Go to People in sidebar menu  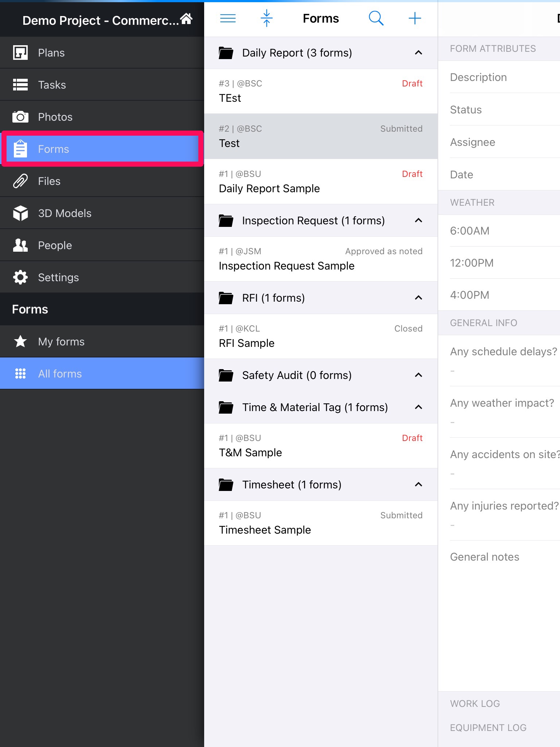click(x=102, y=245)
